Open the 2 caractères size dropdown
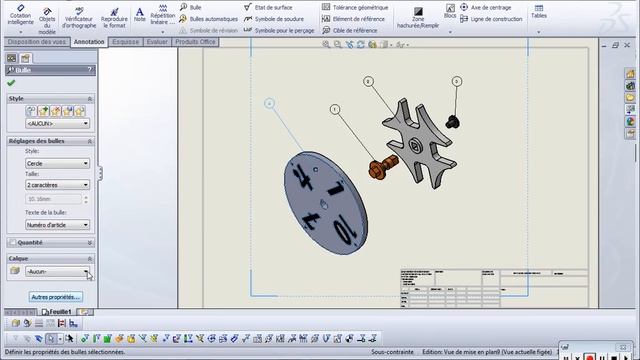This screenshot has width=640, height=360. point(57,185)
